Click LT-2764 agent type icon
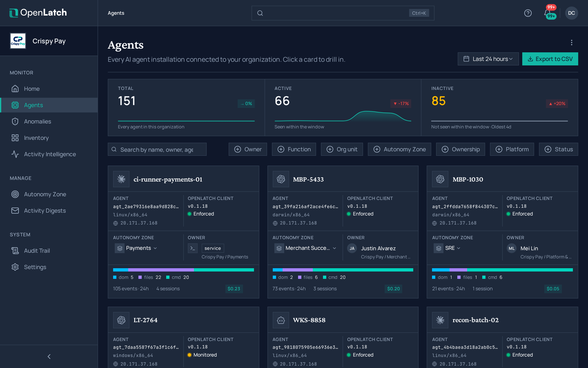Image resolution: width=588 pixels, height=368 pixels. pyautogui.click(x=121, y=320)
